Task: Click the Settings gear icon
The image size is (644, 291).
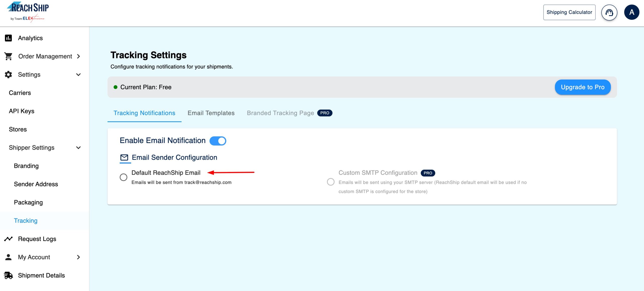Action: [8, 74]
